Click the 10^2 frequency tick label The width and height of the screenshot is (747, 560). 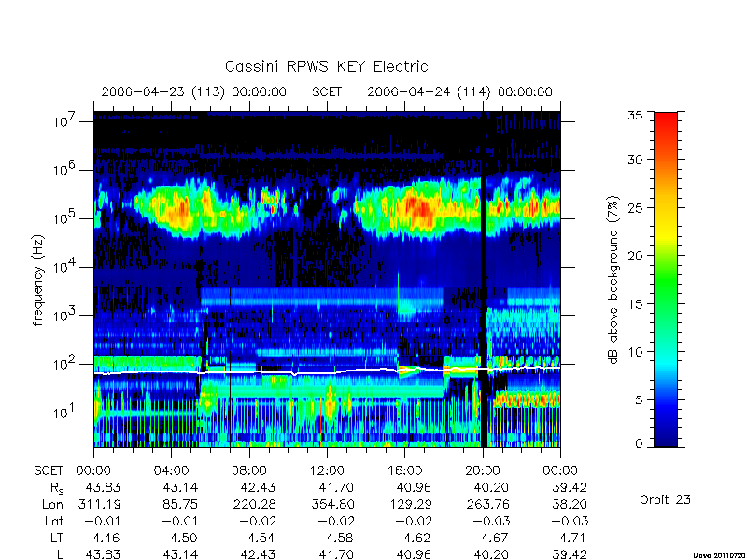(x=64, y=363)
